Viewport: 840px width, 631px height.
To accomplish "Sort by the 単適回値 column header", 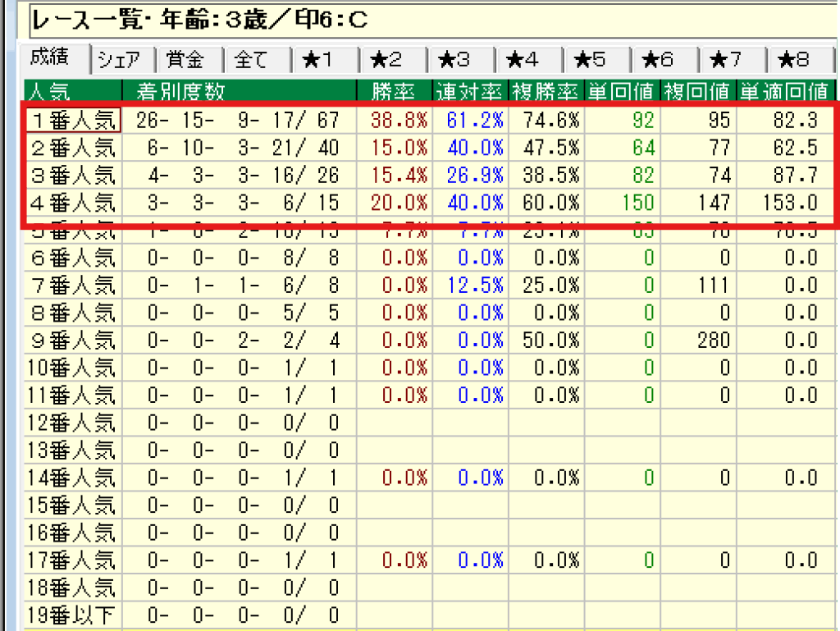I will point(783,90).
